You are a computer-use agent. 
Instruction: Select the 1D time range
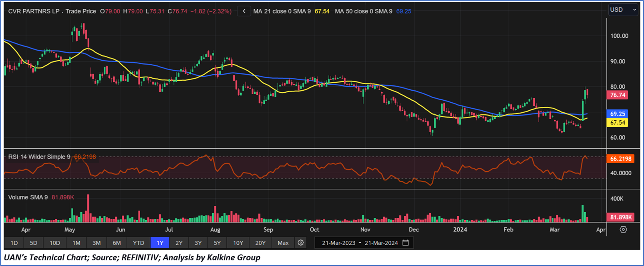14,243
